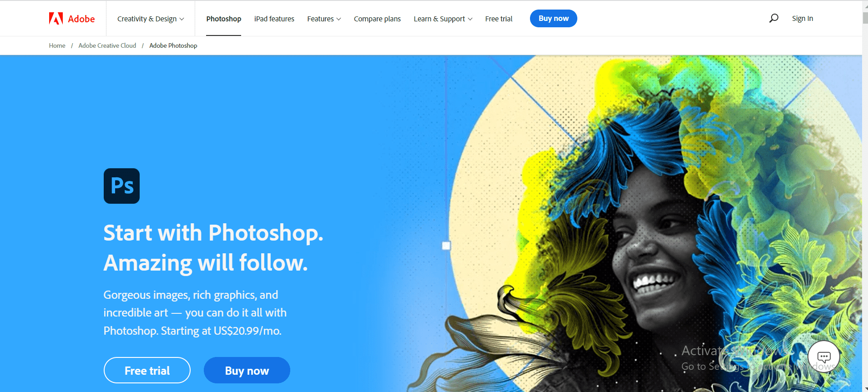Click the Sign In link

[x=802, y=18]
